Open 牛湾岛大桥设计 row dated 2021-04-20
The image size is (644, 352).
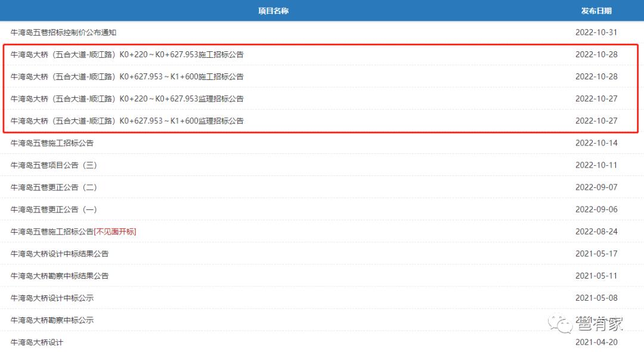click(37, 342)
